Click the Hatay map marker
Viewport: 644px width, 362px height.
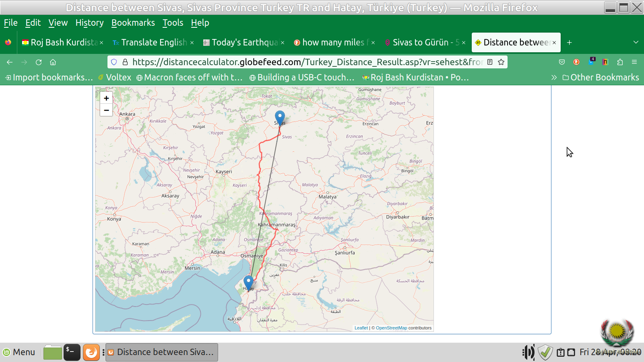coord(248,282)
